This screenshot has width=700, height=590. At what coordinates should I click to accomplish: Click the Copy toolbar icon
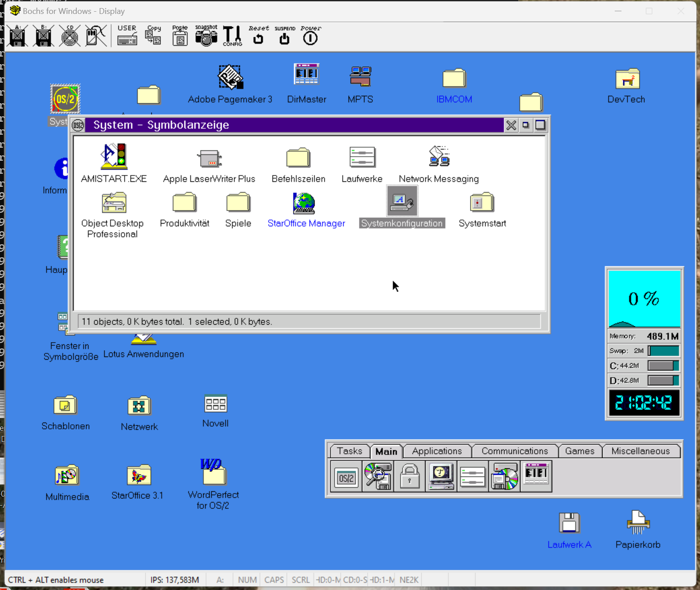153,35
